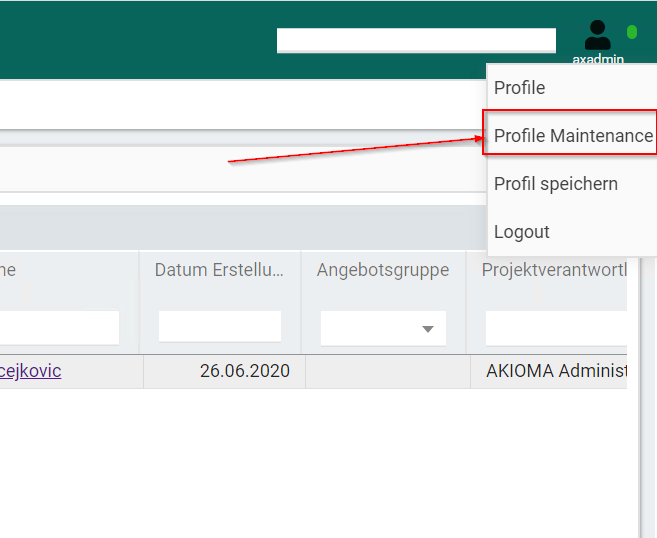
Task: Log out via the Logout entry
Action: coord(522,232)
